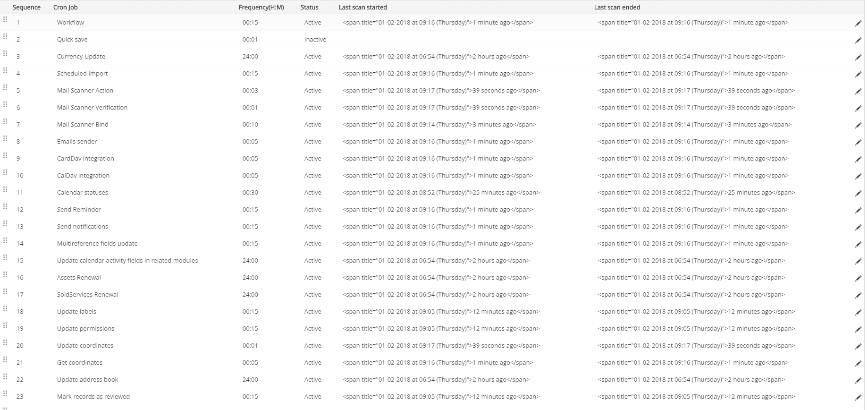
Task: Click the Active status of Update labels
Action: (x=312, y=312)
